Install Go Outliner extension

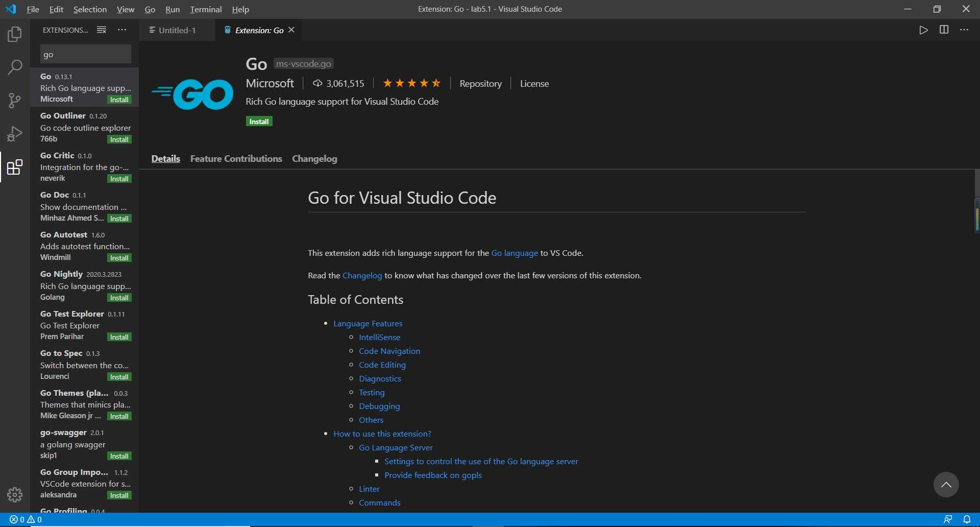(x=119, y=139)
